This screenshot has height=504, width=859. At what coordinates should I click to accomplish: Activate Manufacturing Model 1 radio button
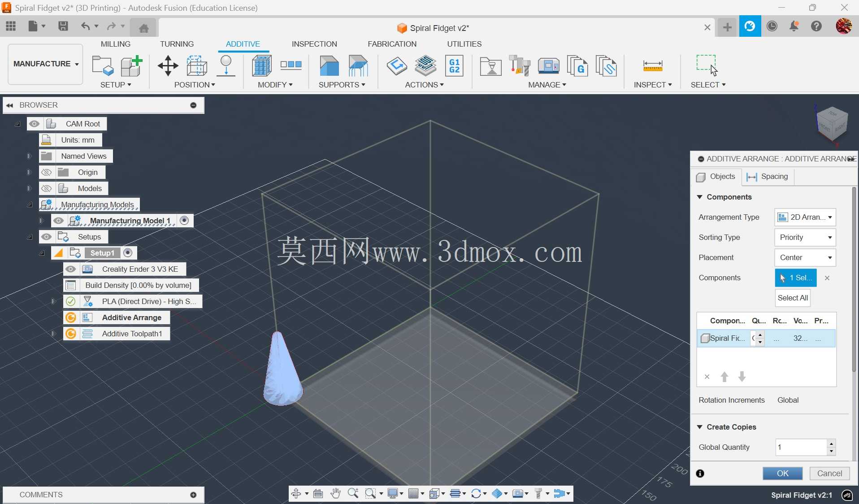point(184,221)
